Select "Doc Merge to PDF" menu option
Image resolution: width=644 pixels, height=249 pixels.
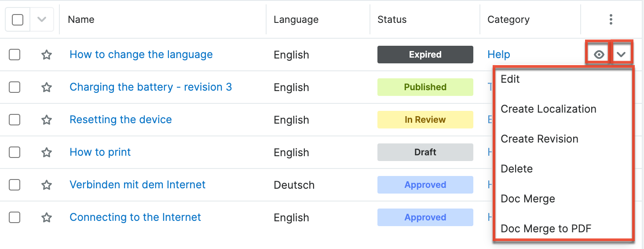click(x=546, y=229)
